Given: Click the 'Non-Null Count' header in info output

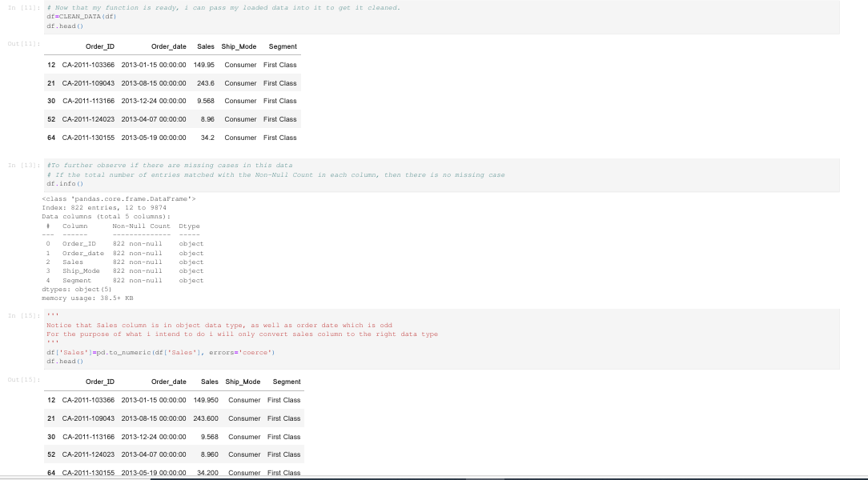Looking at the screenshot, I should point(141,226).
